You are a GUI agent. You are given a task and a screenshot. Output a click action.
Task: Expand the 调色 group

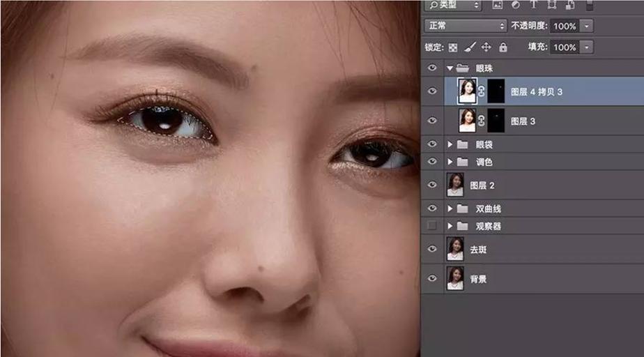[450, 162]
